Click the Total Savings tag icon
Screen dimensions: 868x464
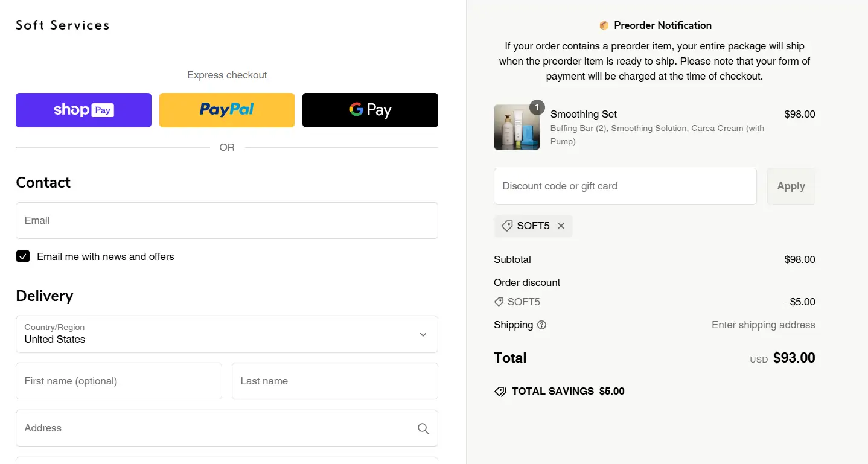tap(500, 392)
